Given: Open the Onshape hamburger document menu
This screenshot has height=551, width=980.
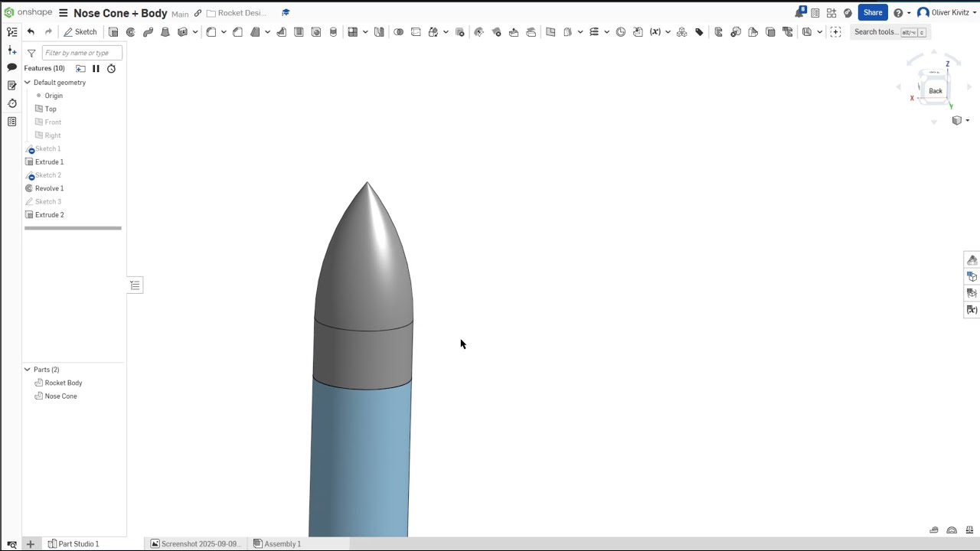Looking at the screenshot, I should (x=64, y=13).
